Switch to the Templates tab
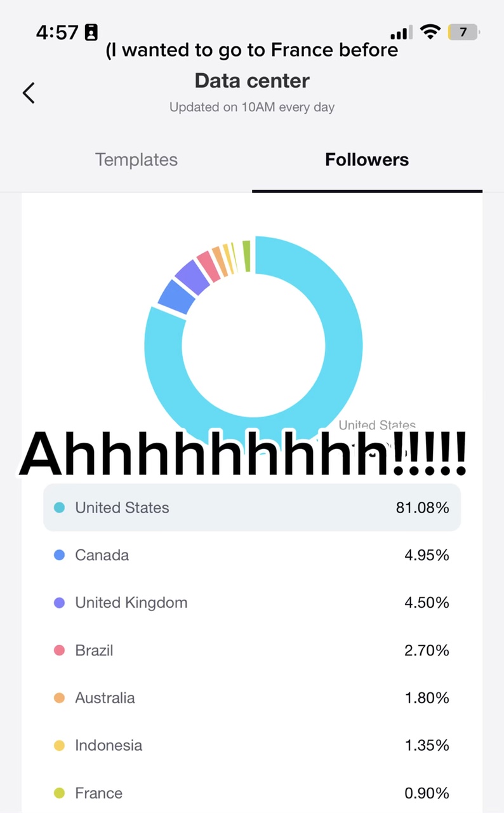This screenshot has height=813, width=504. (136, 159)
